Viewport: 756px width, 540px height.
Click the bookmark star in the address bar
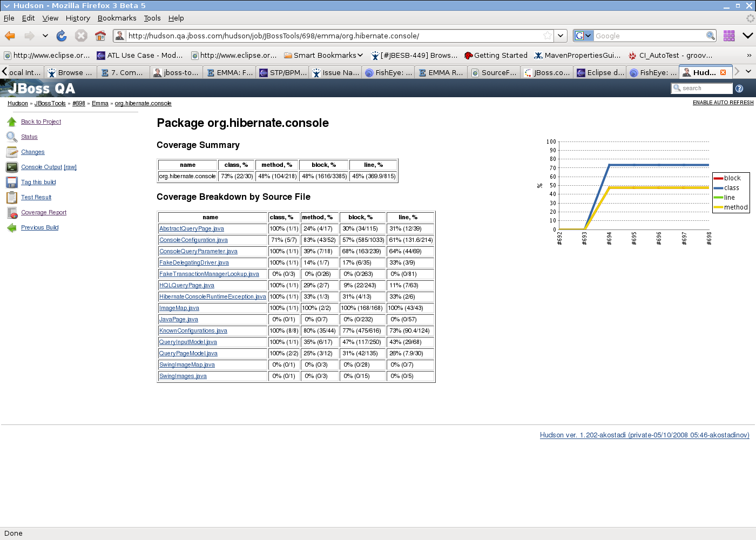click(548, 36)
